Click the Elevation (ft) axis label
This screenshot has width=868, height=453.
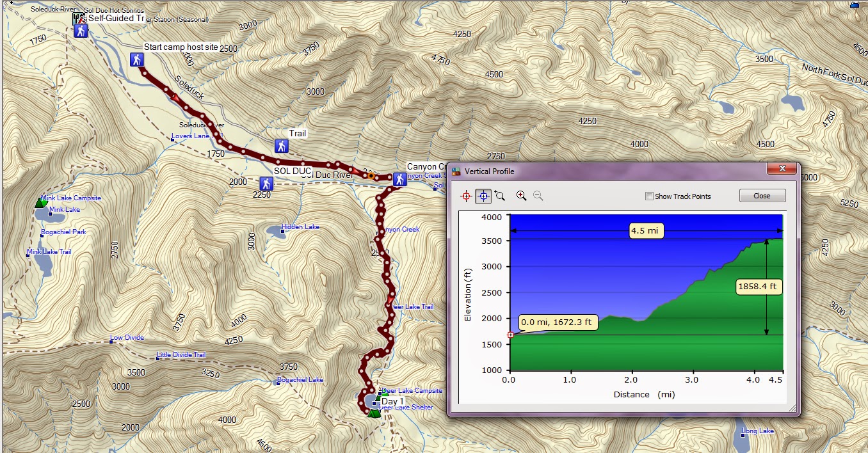coord(468,293)
